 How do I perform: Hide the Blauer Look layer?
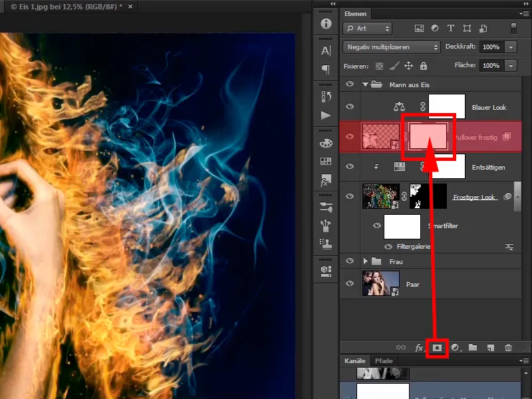coord(350,106)
